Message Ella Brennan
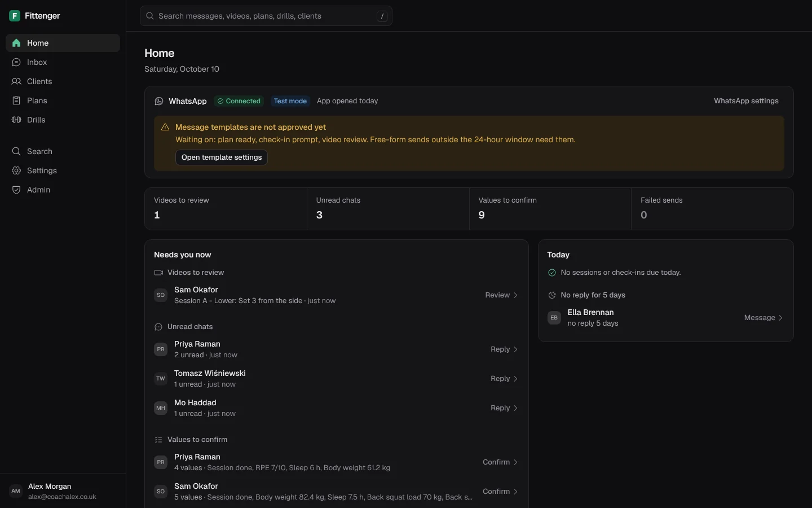The image size is (812, 508). [x=764, y=318]
